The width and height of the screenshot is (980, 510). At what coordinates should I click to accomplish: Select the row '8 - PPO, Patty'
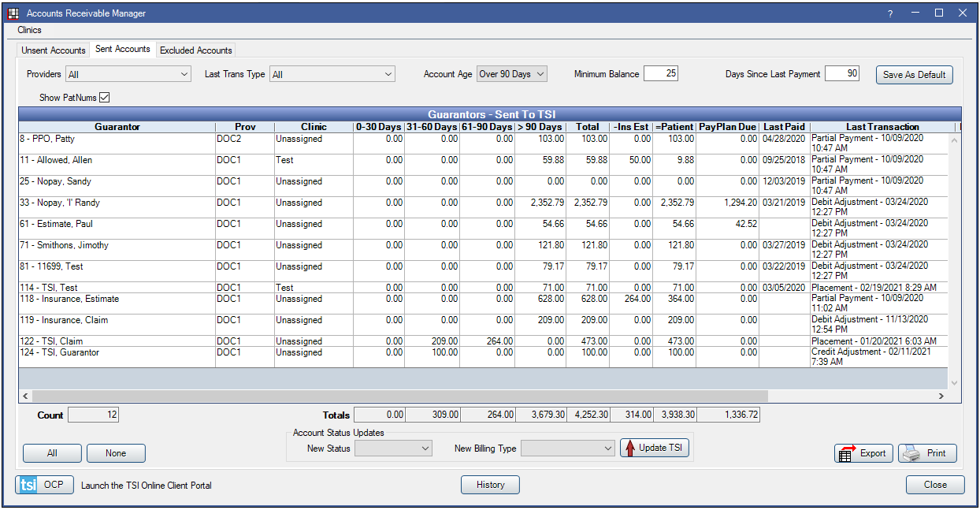[x=484, y=143]
